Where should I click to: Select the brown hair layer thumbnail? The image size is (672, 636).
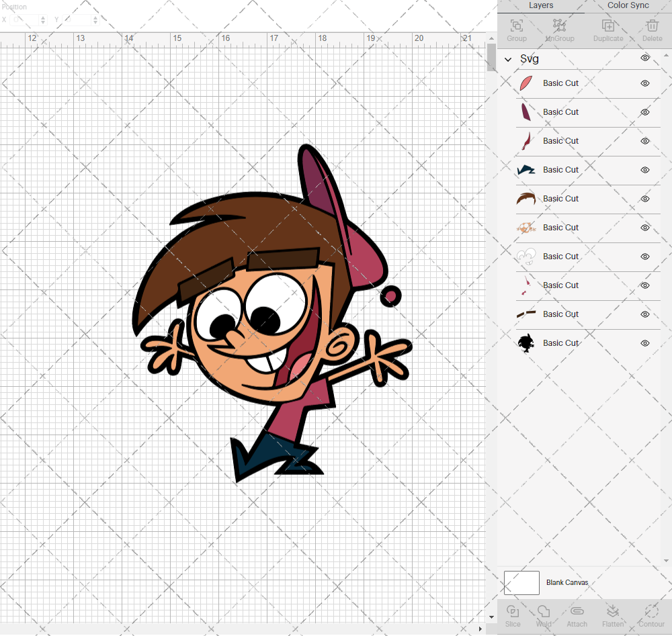click(x=526, y=199)
